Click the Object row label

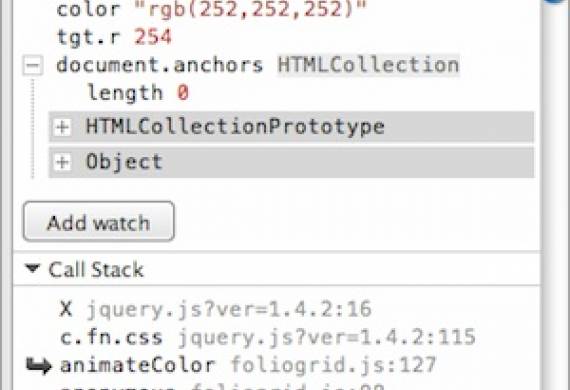point(124,162)
